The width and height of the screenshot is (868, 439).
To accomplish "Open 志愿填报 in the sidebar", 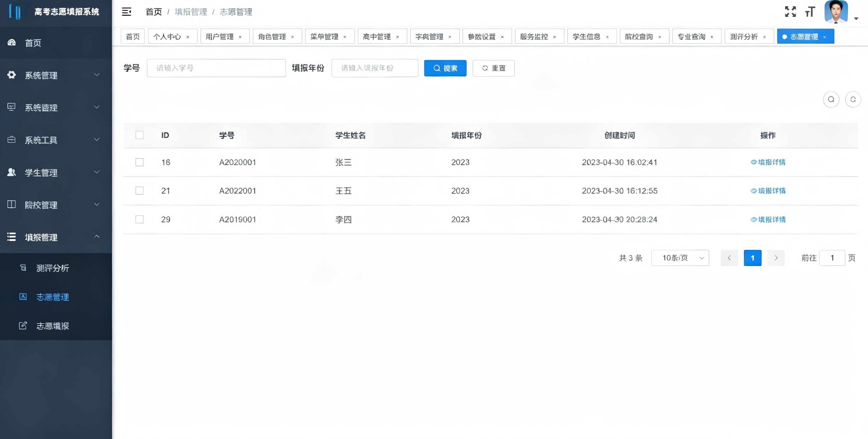I will [53, 326].
